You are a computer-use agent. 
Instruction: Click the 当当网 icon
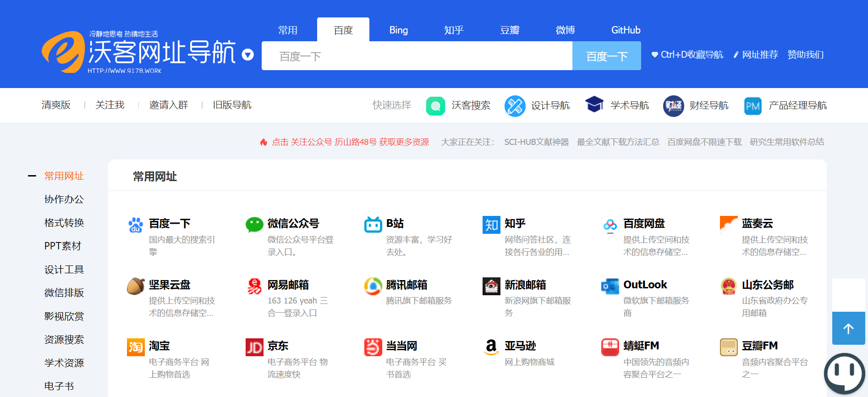pos(373,347)
